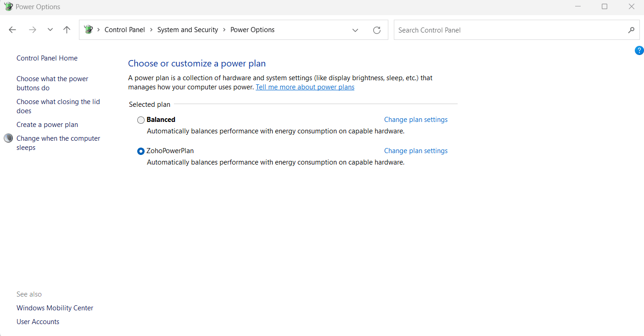Click in the Search Control Panel field
The height and width of the screenshot is (336, 644).
tap(510, 30)
